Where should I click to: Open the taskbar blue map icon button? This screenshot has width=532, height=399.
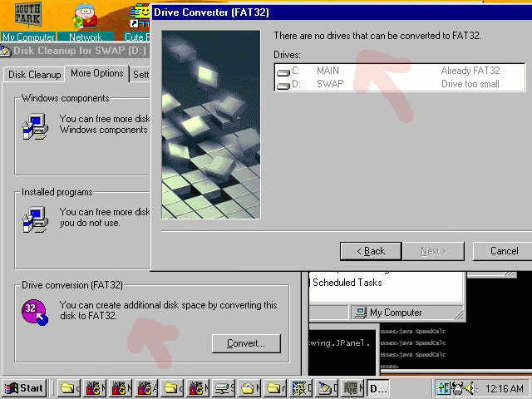click(x=302, y=388)
